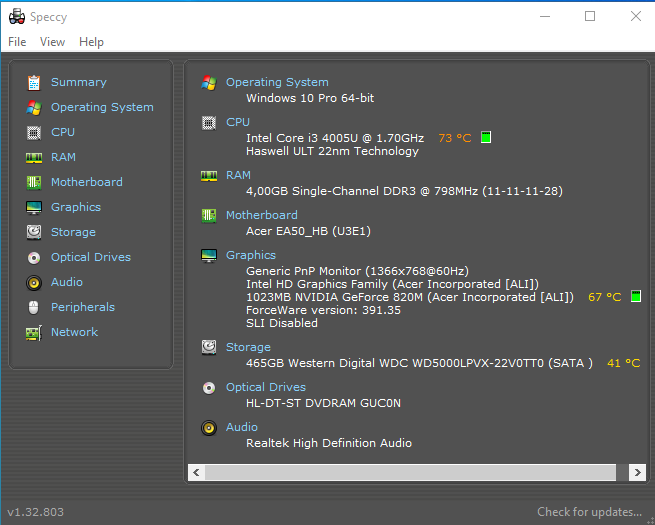
Task: Open the Storage heading link in summary
Action: 248,347
